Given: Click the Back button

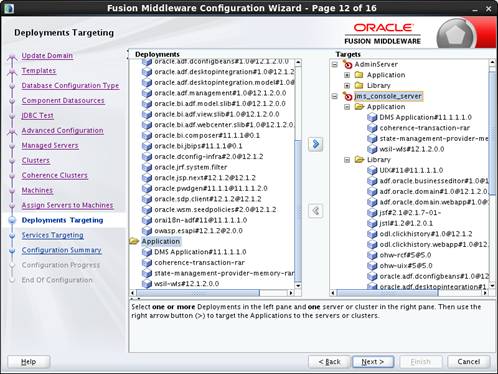Looking at the screenshot, I should click(329, 362).
